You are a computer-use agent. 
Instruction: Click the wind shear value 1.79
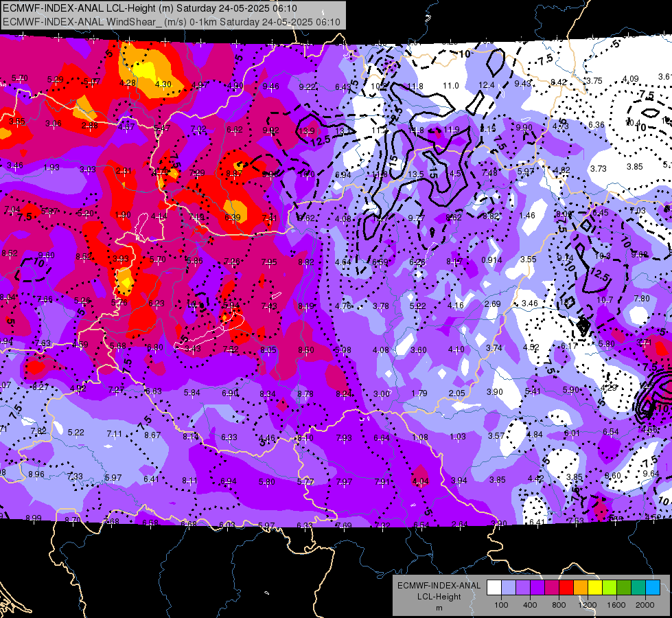tap(419, 393)
